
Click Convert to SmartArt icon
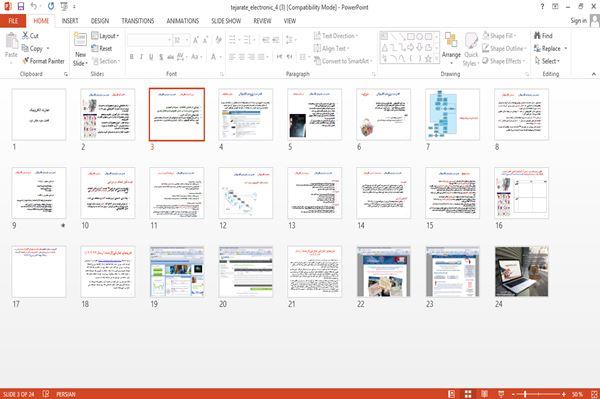317,61
